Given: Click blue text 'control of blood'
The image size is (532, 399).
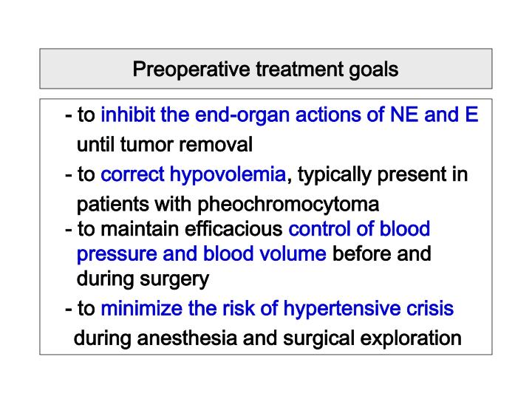Looking at the screenshot, I should pyautogui.click(x=359, y=228).
